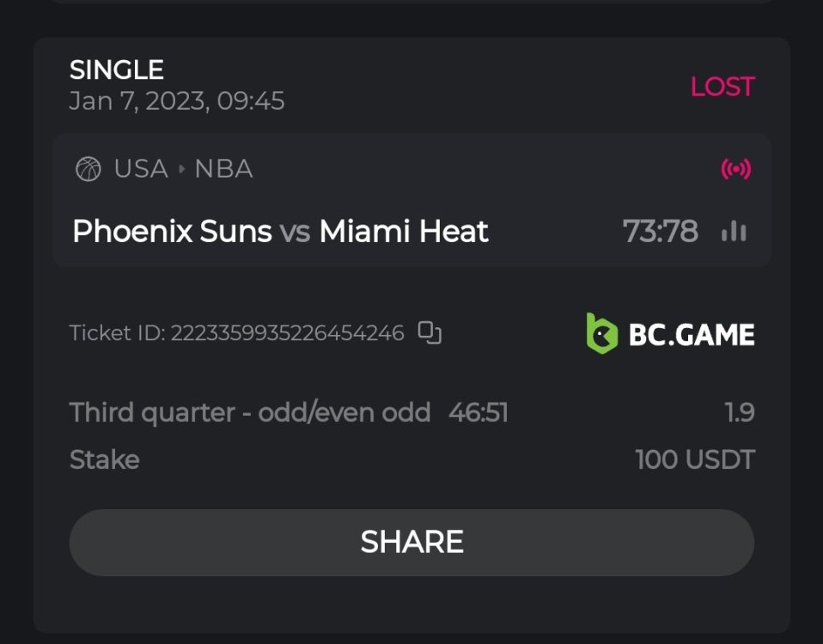Click the ticket ID number text
This screenshot has width=823, height=644.
pyautogui.click(x=287, y=333)
